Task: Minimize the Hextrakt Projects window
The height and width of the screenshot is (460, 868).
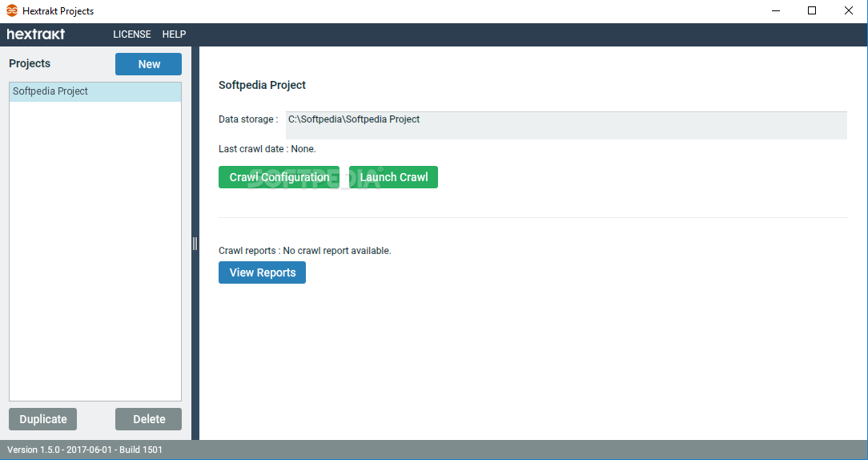Action: pyautogui.click(x=776, y=11)
